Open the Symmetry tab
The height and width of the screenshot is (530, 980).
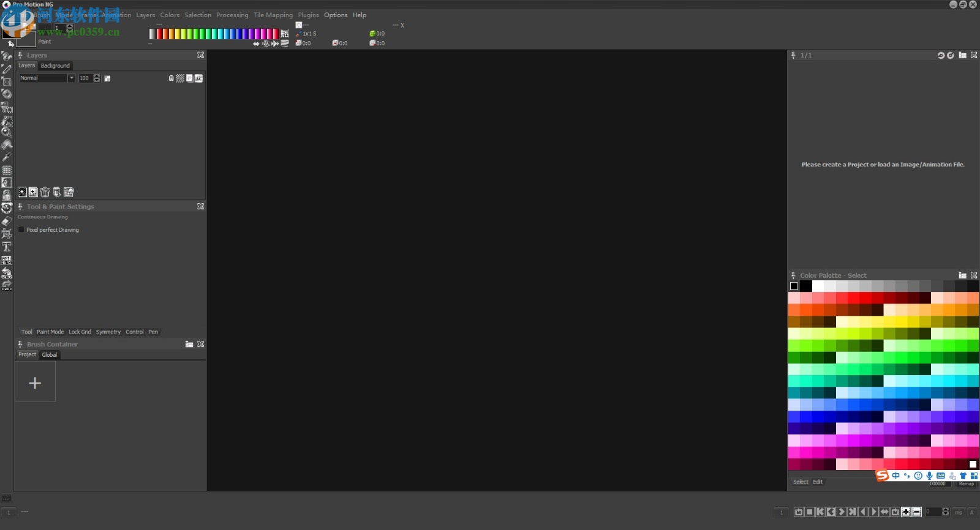click(x=108, y=332)
